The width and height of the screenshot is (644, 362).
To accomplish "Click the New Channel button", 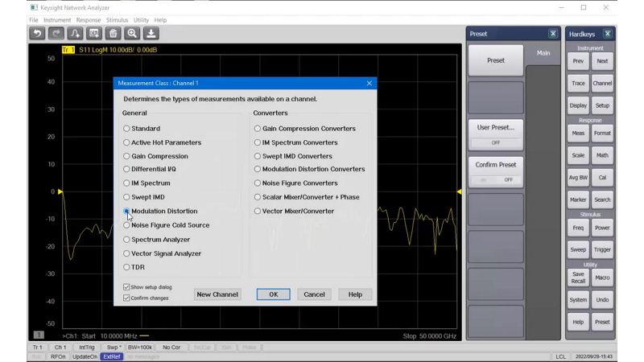I will [x=217, y=294].
